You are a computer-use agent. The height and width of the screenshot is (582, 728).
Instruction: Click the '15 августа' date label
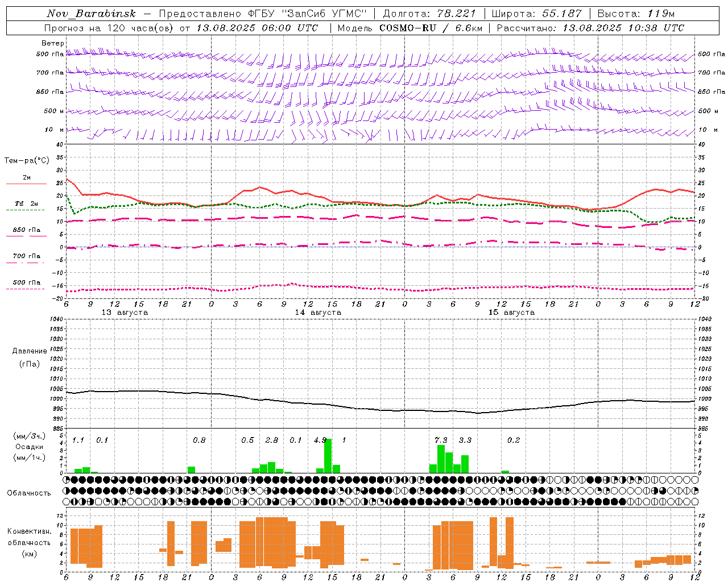pyautogui.click(x=511, y=313)
